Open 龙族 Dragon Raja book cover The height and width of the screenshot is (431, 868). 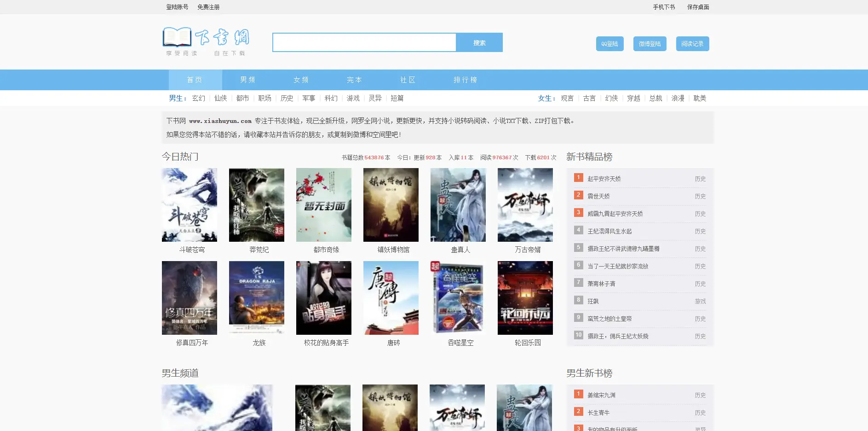[x=257, y=298]
